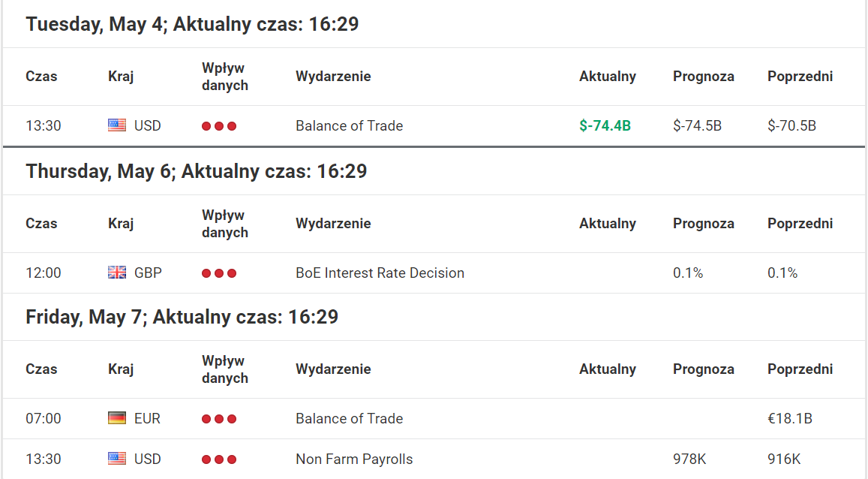Click the Prognoza column header in Thursday's table

(x=704, y=224)
